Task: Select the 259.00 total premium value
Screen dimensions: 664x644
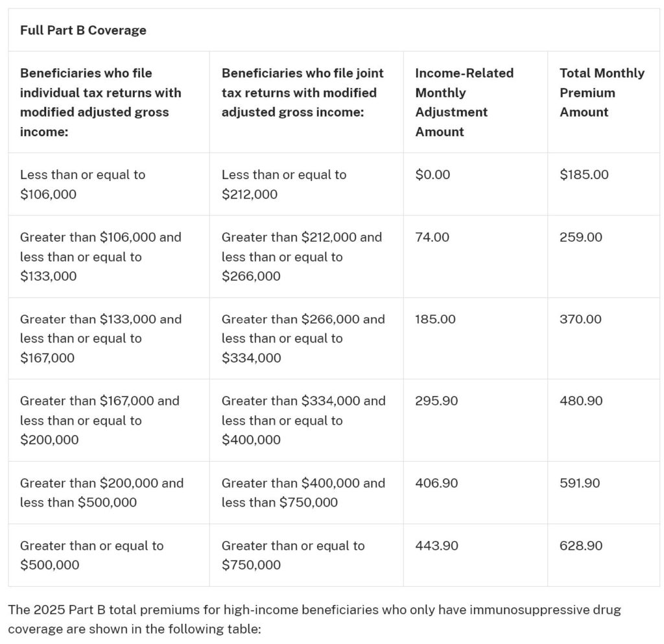Action: (580, 237)
